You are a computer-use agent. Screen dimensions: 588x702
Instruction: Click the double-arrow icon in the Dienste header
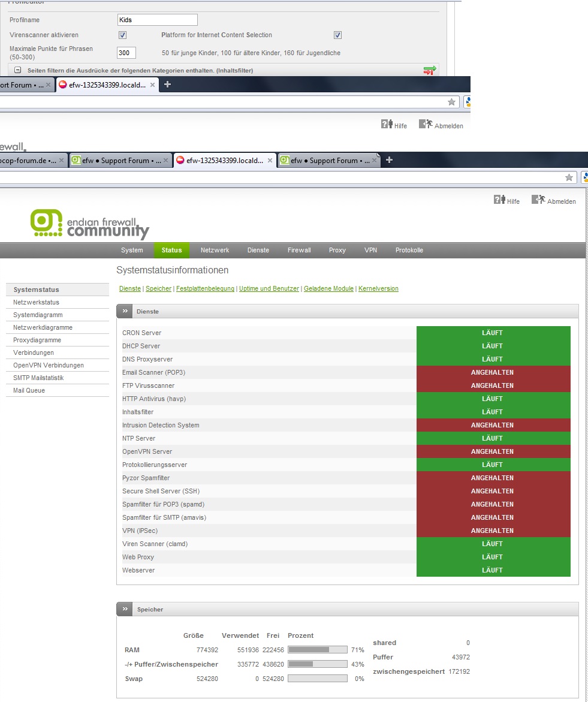[125, 311]
